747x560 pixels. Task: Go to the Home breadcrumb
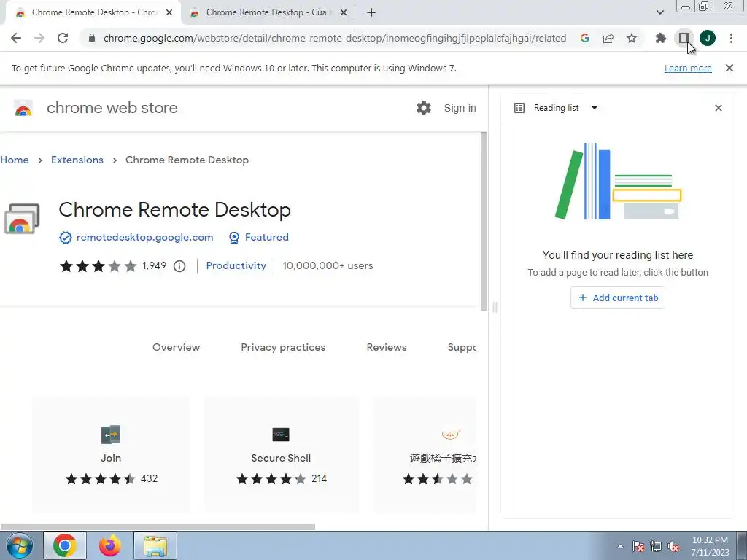[15, 160]
